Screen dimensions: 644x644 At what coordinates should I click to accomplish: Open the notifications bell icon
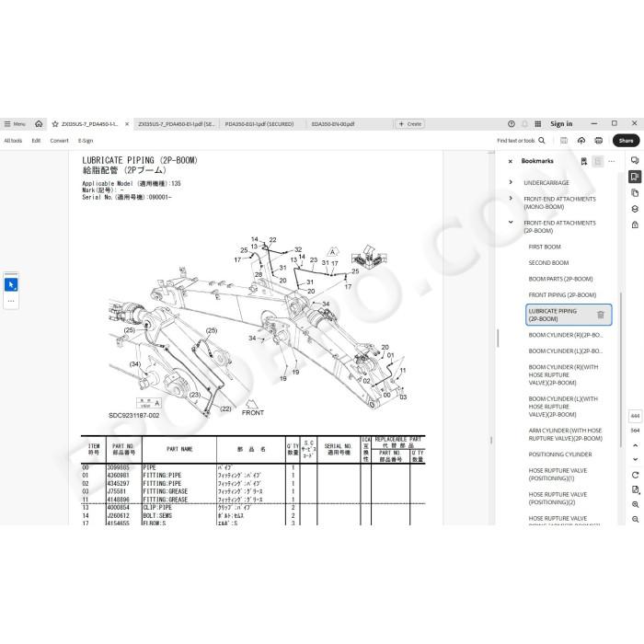(524, 123)
